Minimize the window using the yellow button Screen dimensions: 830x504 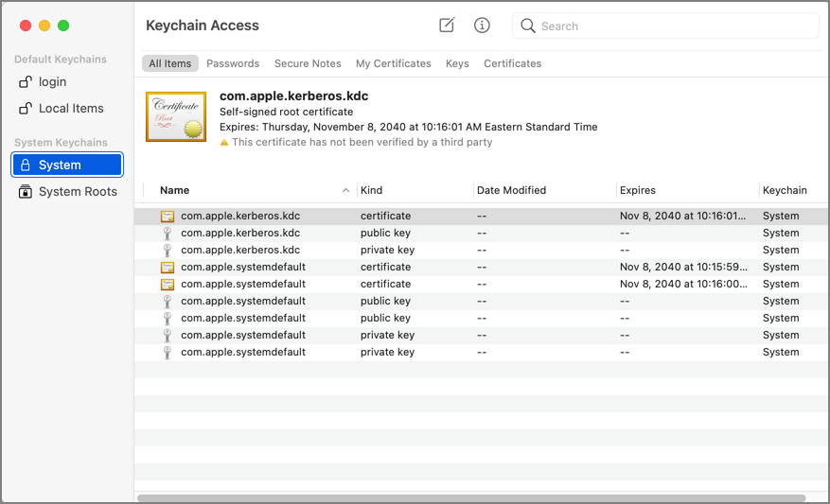[44, 26]
